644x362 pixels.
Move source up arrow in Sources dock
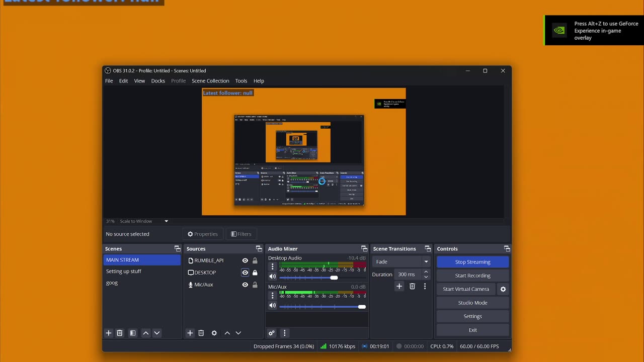[227, 333]
